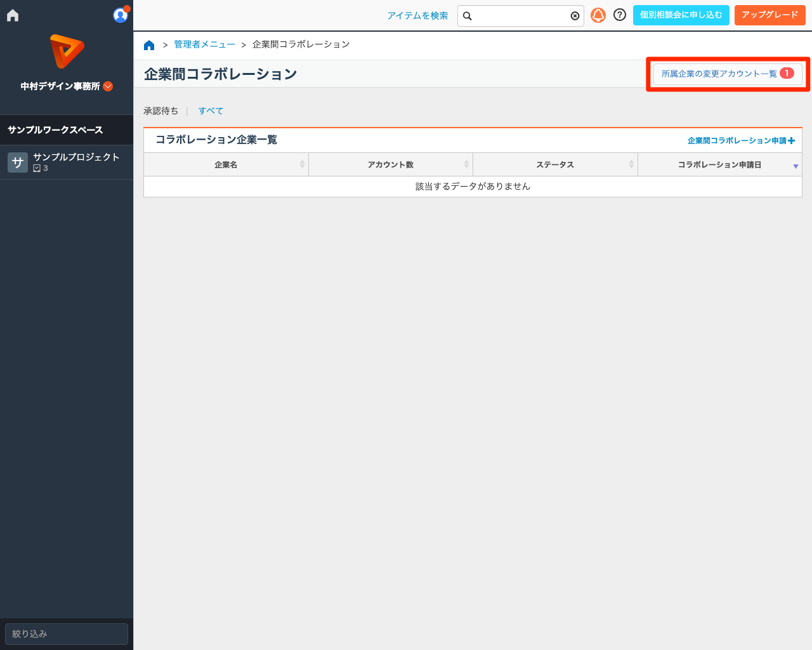
Task: Open the user account avatar icon
Action: 120,15
